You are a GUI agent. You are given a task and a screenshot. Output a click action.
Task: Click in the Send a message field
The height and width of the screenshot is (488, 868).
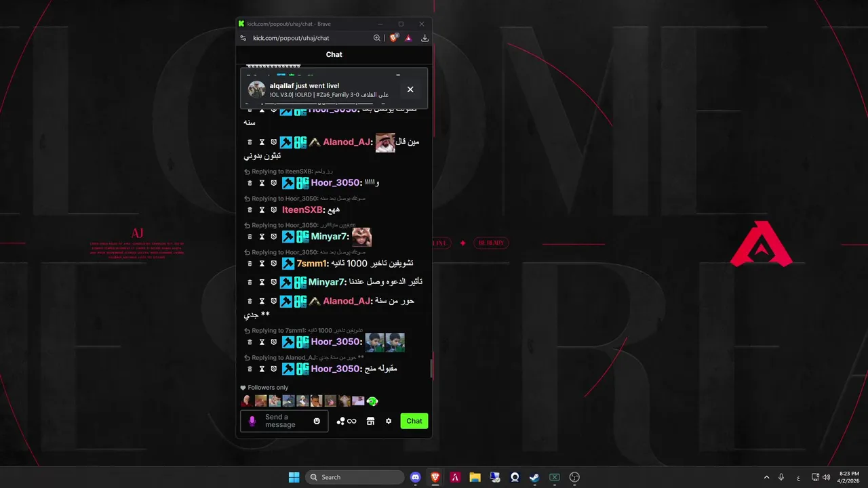(284, 421)
